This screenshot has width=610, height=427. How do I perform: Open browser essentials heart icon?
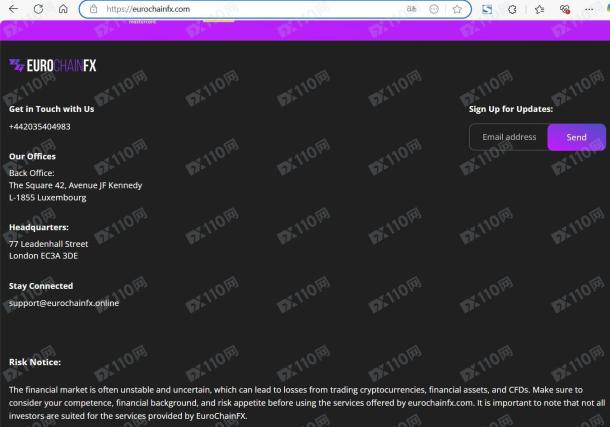pyautogui.click(x=564, y=9)
